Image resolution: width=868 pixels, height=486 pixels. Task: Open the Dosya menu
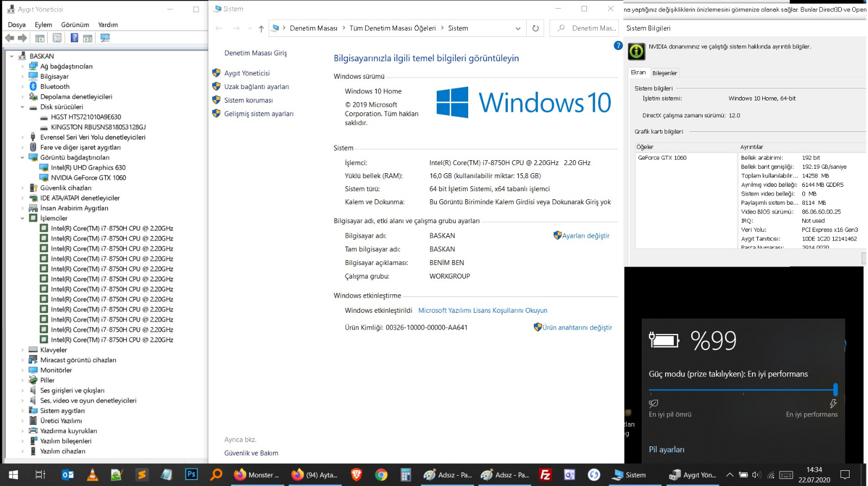(17, 25)
